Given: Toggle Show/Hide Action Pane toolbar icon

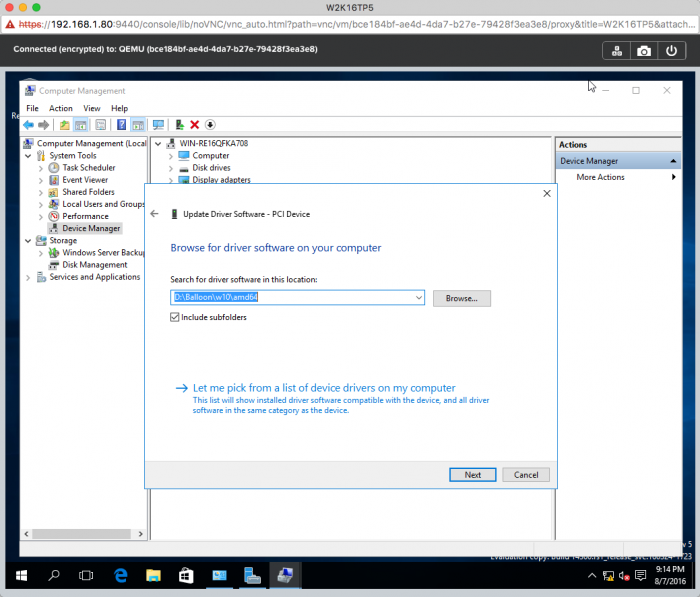Looking at the screenshot, I should point(138,125).
